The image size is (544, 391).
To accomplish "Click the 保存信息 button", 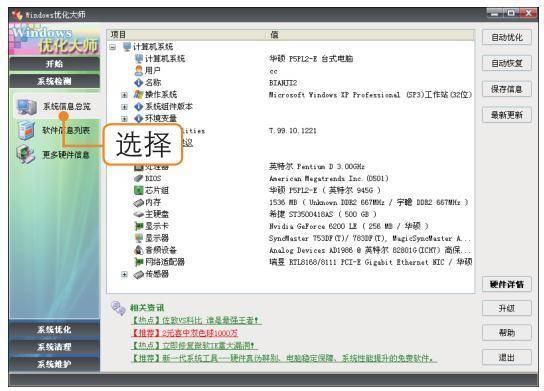I will tap(507, 89).
